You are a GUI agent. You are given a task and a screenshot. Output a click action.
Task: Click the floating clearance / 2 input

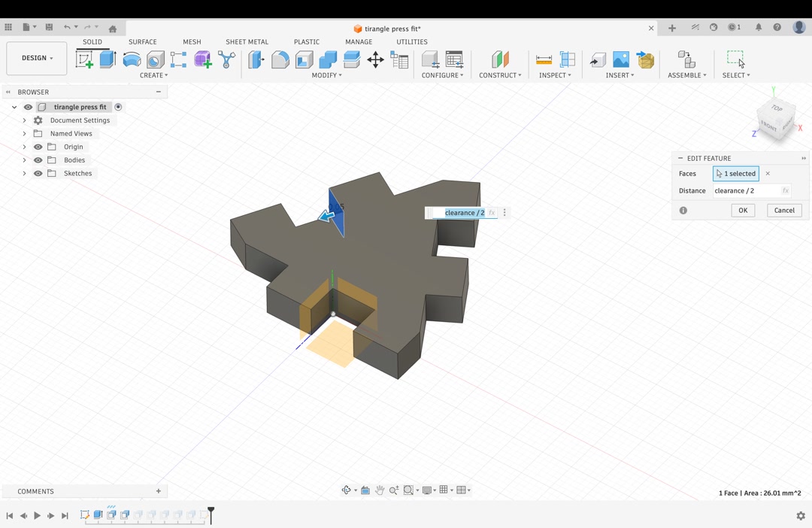(465, 213)
